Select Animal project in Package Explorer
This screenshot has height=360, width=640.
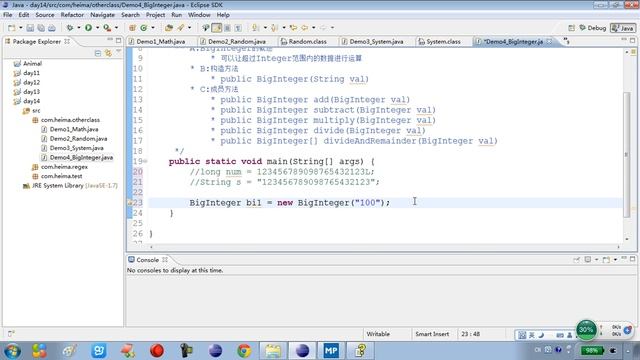(32, 63)
